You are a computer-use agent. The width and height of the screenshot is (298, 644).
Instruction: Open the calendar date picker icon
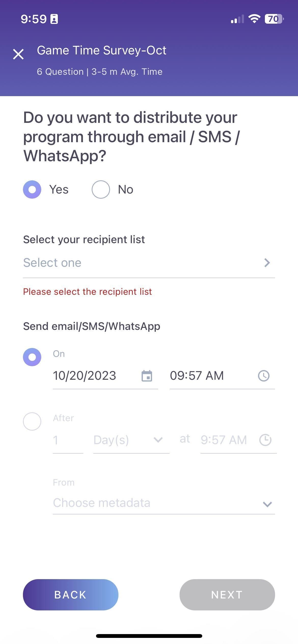click(x=147, y=376)
